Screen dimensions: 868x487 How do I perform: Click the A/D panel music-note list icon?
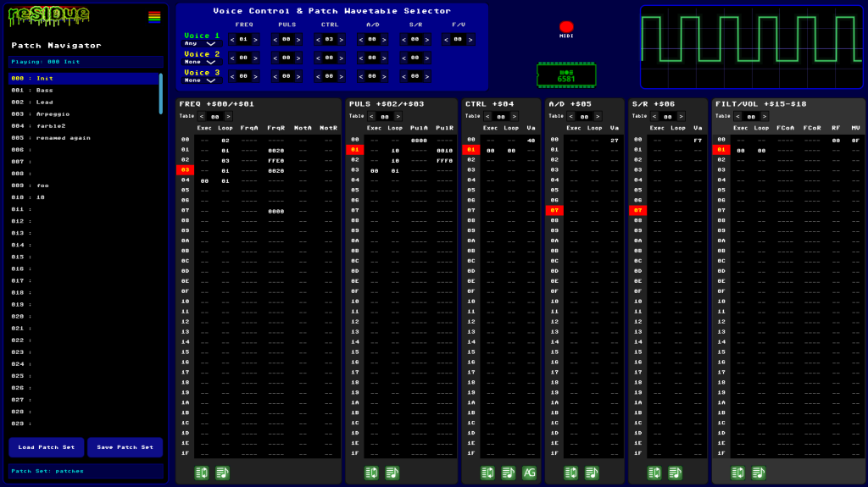pos(593,473)
